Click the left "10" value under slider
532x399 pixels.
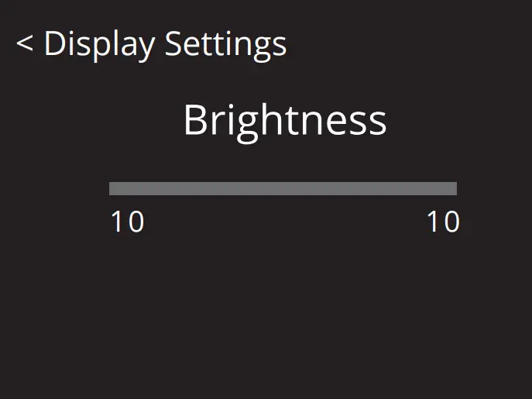point(127,222)
